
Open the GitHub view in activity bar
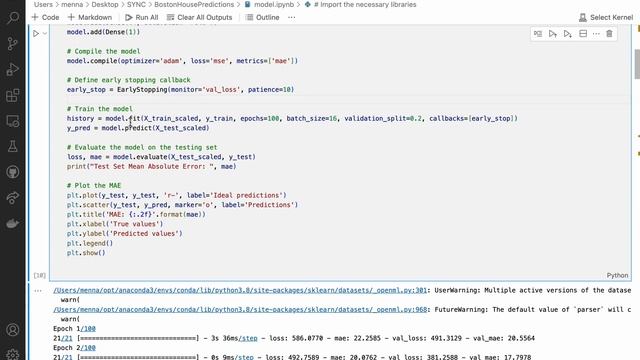13,172
